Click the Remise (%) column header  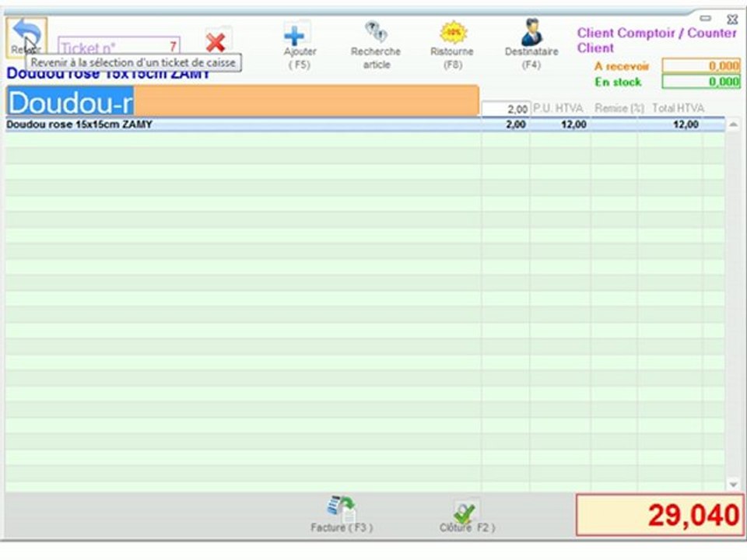(x=619, y=109)
